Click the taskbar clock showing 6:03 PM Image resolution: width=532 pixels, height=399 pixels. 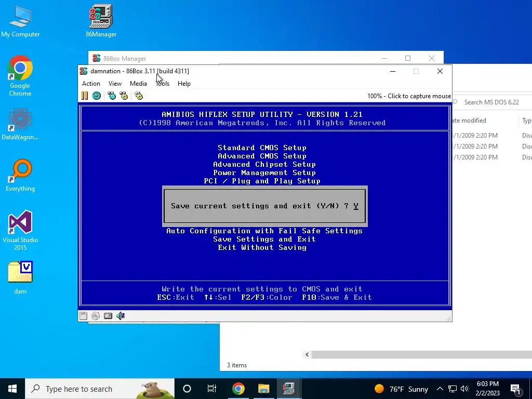[x=487, y=389]
